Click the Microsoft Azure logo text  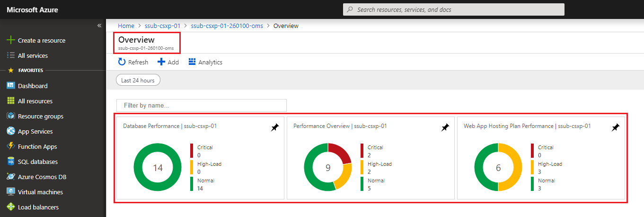coord(32,9)
